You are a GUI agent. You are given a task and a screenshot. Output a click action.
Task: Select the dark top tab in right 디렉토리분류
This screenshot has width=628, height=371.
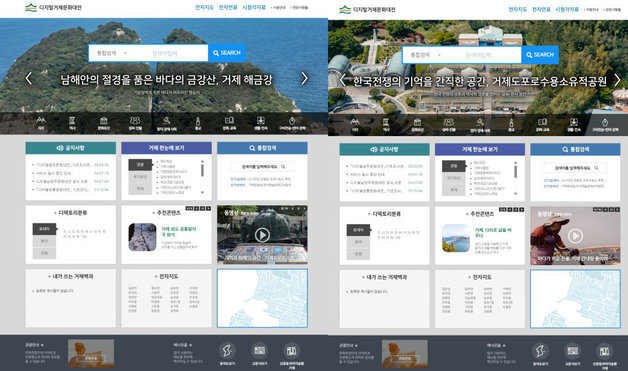pyautogui.click(x=358, y=230)
